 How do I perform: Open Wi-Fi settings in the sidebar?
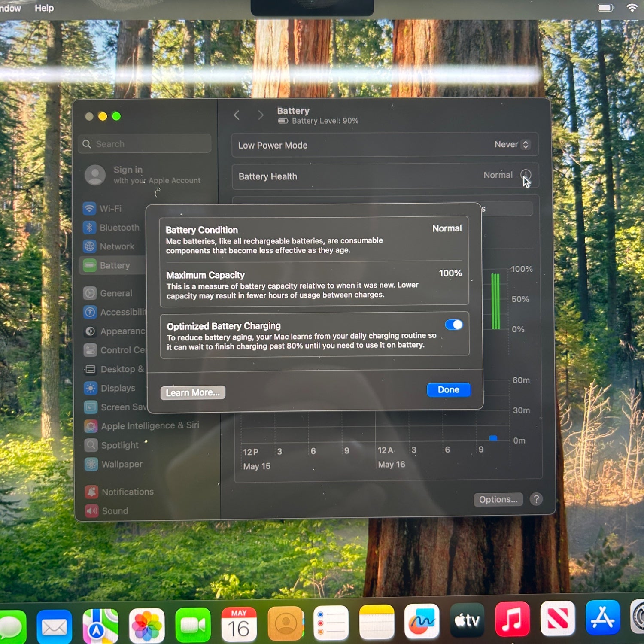tap(112, 209)
